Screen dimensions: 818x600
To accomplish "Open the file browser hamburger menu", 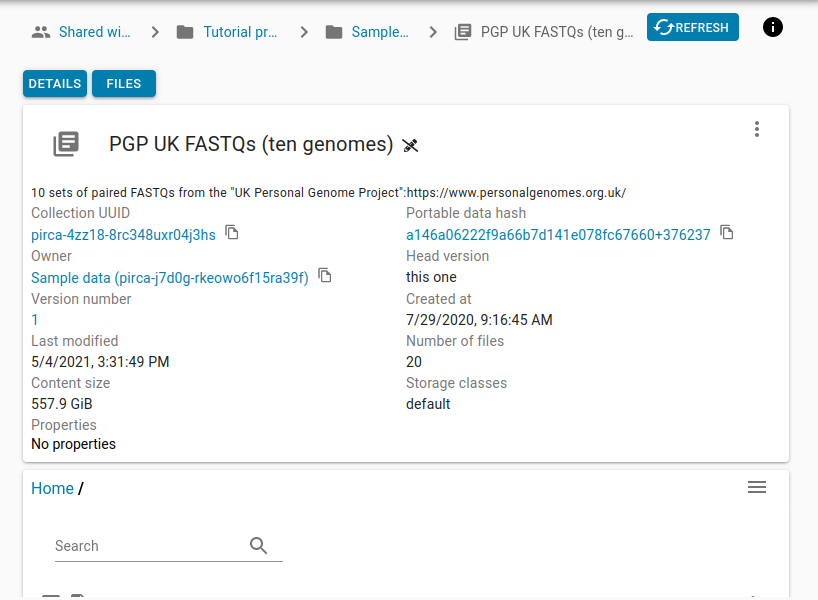I will pyautogui.click(x=757, y=487).
